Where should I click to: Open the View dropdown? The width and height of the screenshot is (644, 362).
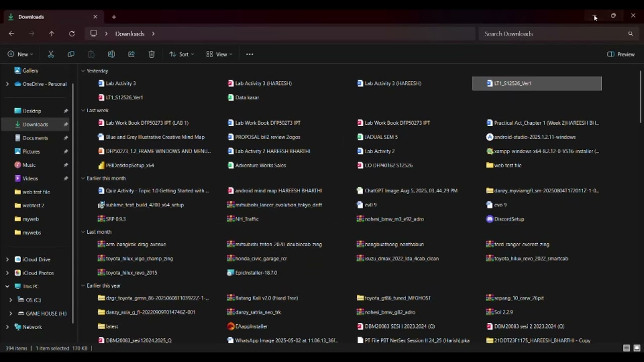[x=219, y=54]
